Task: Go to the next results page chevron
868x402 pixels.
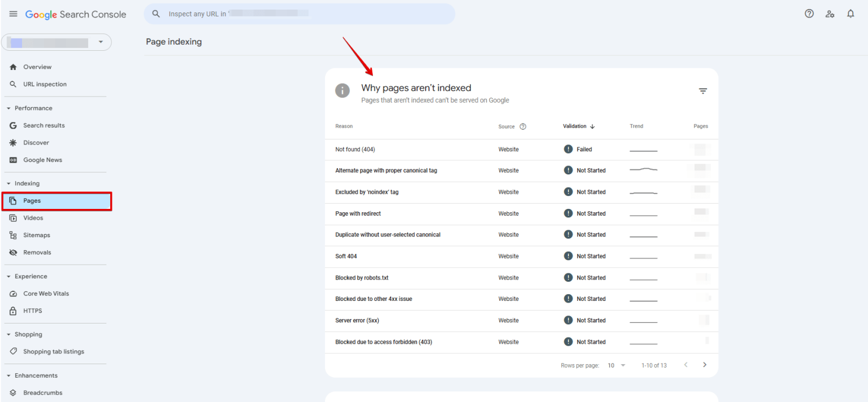Action: [x=705, y=365]
